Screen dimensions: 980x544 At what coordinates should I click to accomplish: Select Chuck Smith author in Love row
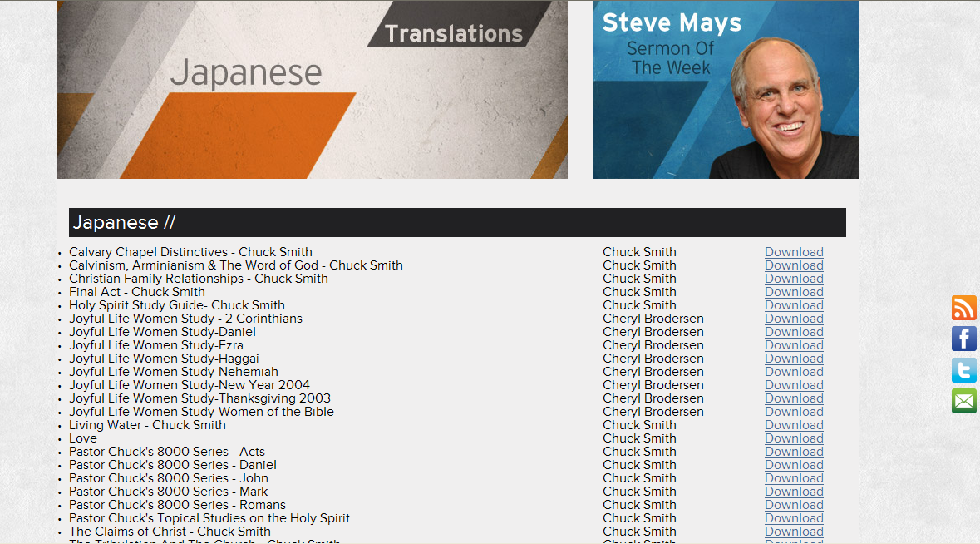pos(639,438)
